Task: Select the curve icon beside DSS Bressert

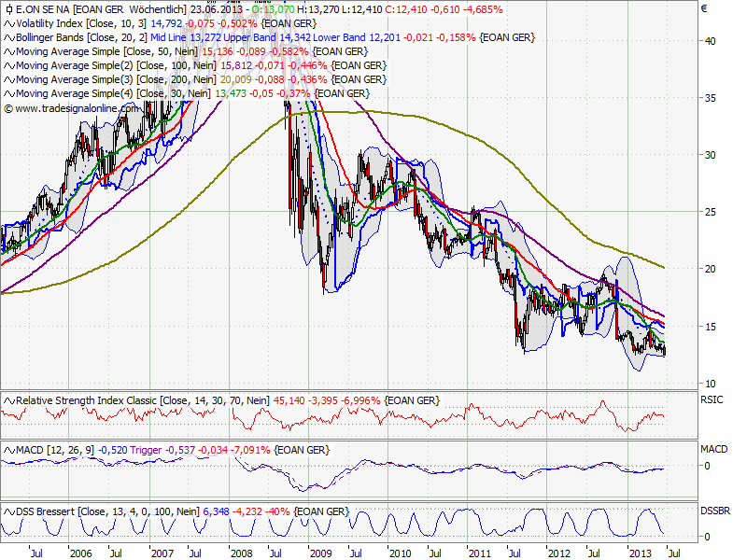Action: pos(10,511)
